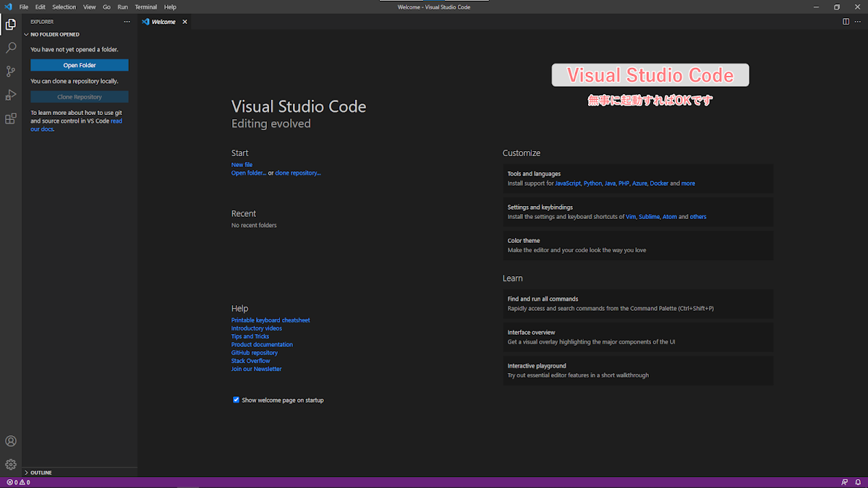Open the Manage gear icon

tap(11, 464)
